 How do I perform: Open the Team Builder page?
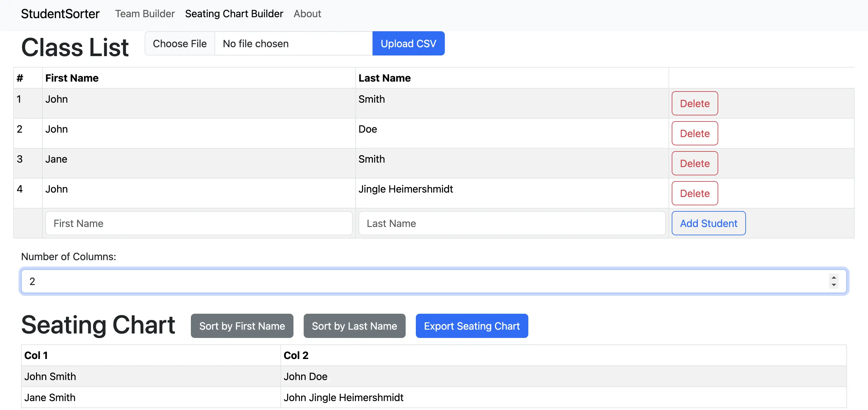coord(145,14)
